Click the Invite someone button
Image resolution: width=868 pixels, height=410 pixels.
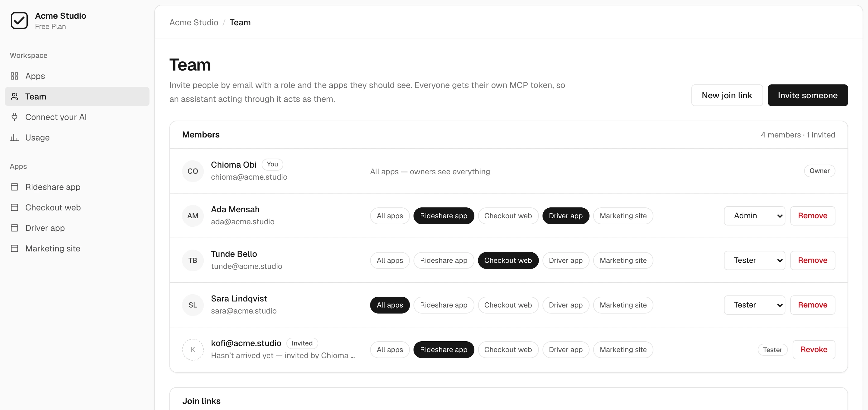point(807,95)
